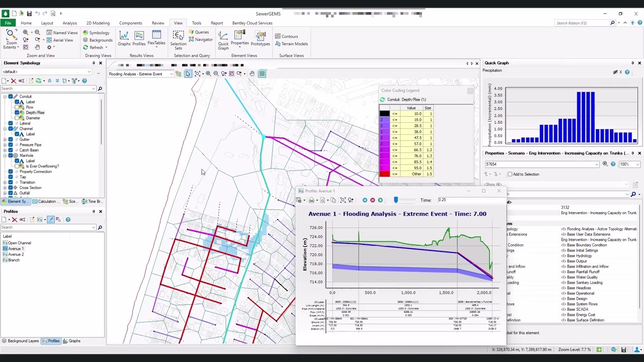Viewport: 644px width, 362px height.
Task: Toggle the Manhole layer checkbox
Action: 11,155
